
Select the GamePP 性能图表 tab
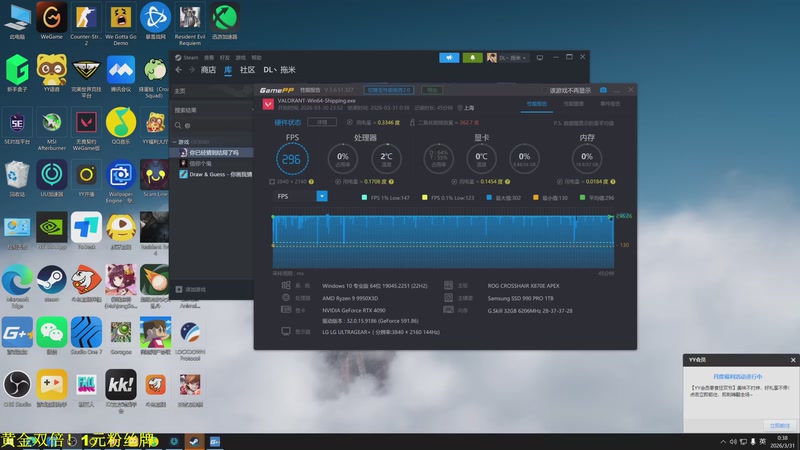(x=573, y=104)
